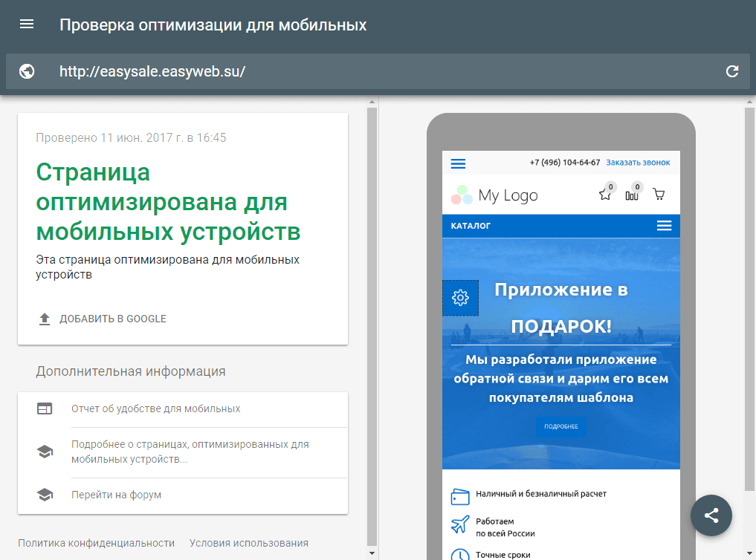Click Наличный и безналичный расчет text
Viewport: 756px width, 560px height.
pos(541,494)
